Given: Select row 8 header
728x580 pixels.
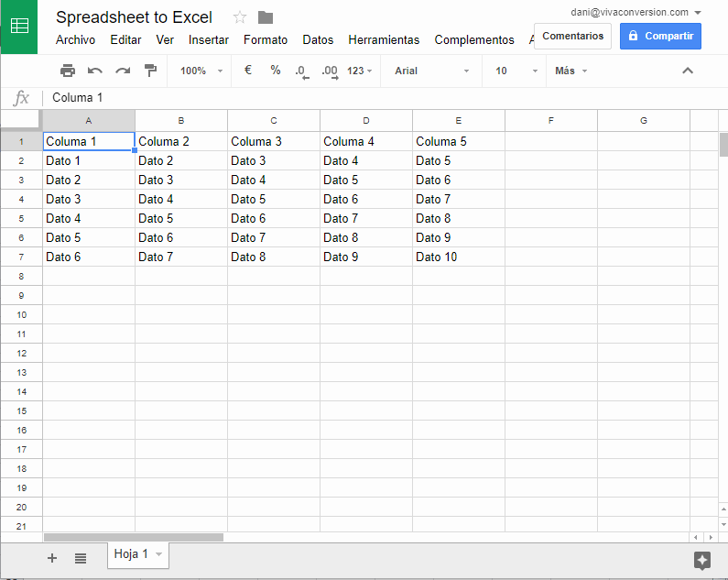Looking at the screenshot, I should [21, 276].
